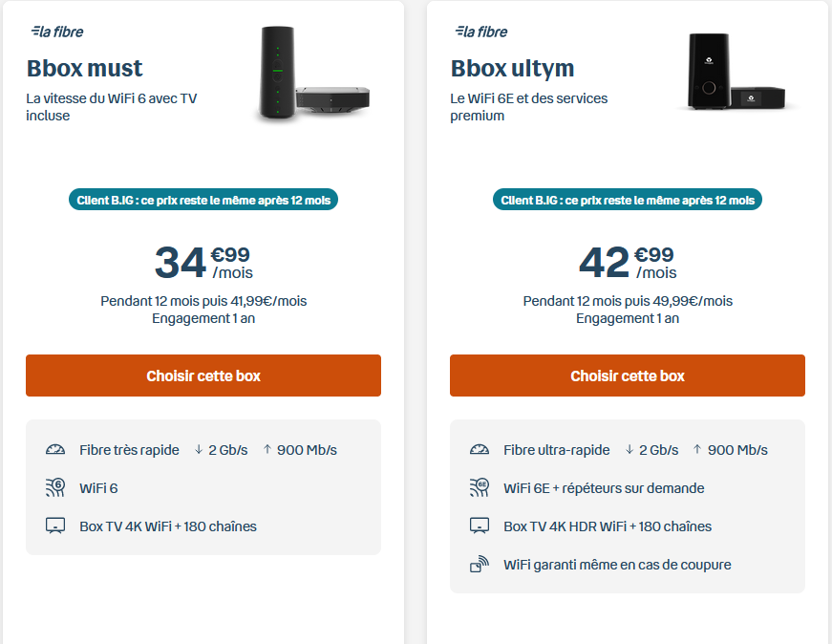This screenshot has width=832, height=644.
Task: Click the WiFi 6E icon in Bbox ultym
Action: (480, 488)
